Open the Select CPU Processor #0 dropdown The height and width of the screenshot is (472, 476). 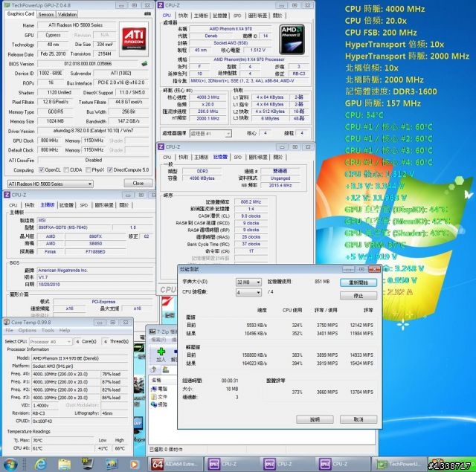[x=51, y=342]
